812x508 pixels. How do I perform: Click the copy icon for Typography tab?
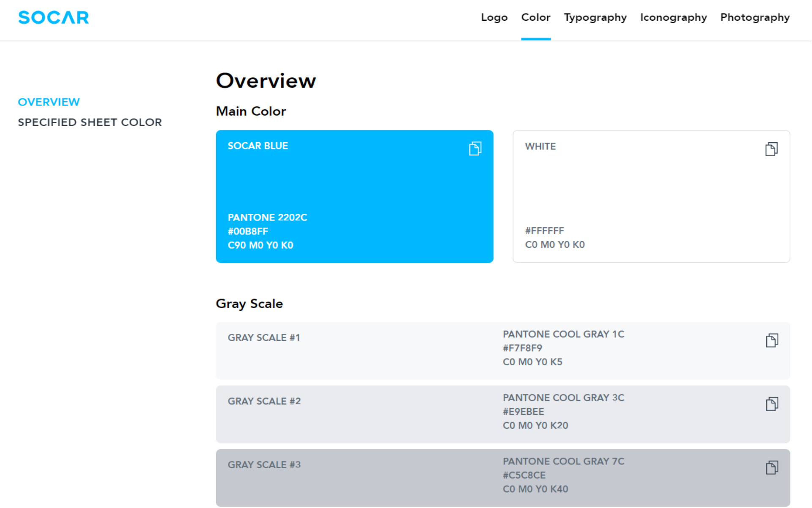point(594,17)
